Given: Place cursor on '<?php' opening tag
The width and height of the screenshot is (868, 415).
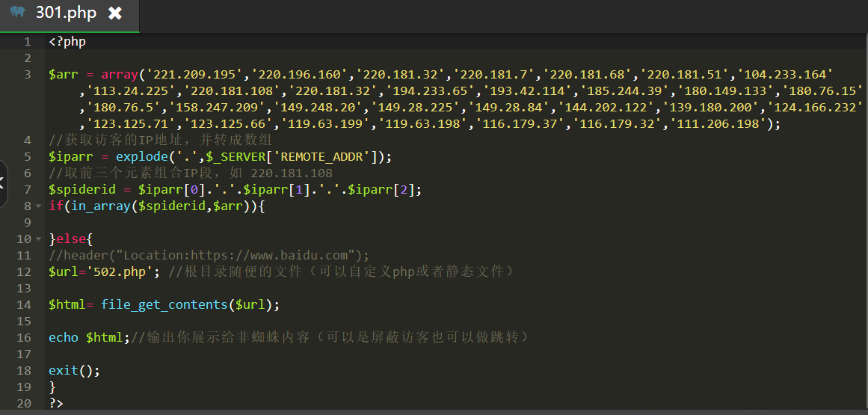Looking at the screenshot, I should pyautogui.click(x=67, y=42).
